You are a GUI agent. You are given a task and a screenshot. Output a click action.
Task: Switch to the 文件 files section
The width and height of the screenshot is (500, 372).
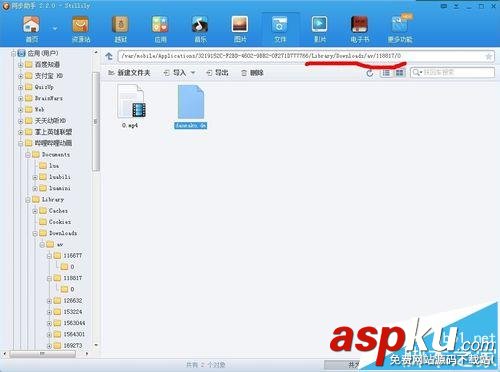pos(280,30)
